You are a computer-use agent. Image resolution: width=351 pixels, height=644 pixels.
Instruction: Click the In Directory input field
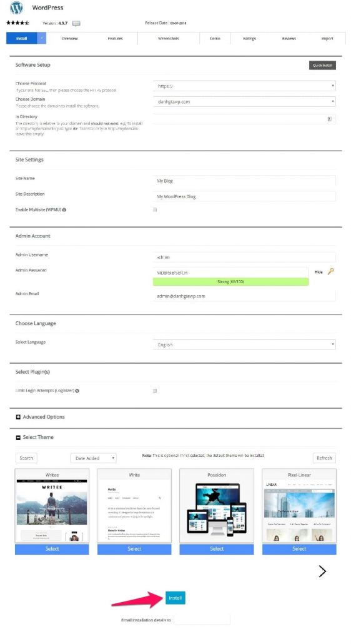pyautogui.click(x=244, y=119)
